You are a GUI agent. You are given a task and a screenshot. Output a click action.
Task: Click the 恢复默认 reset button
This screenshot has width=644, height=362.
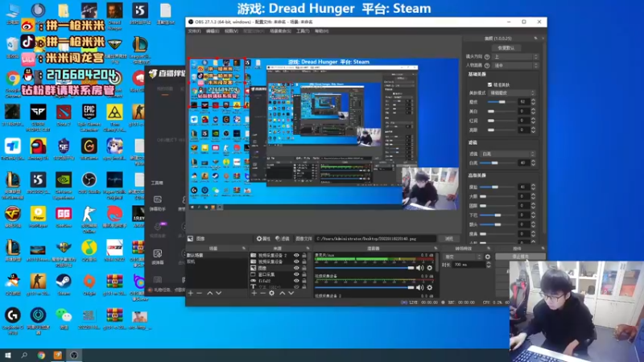click(506, 47)
